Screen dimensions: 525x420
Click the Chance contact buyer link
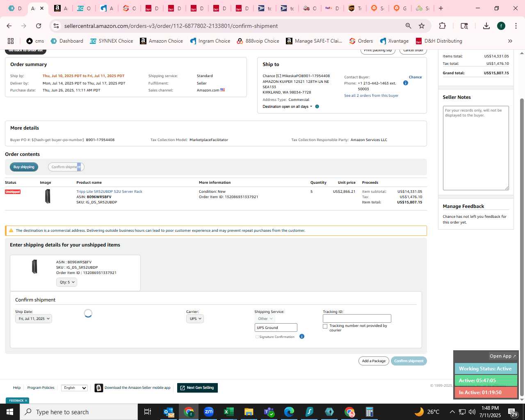click(415, 77)
